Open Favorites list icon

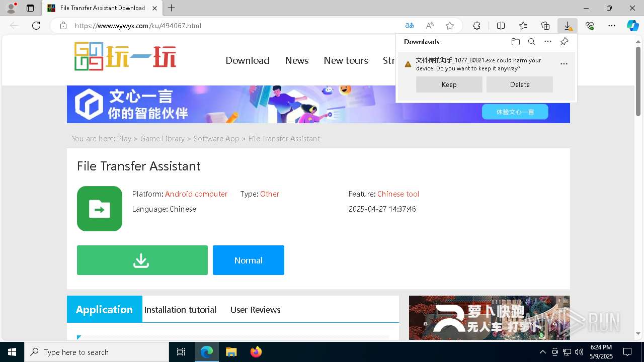point(523,26)
